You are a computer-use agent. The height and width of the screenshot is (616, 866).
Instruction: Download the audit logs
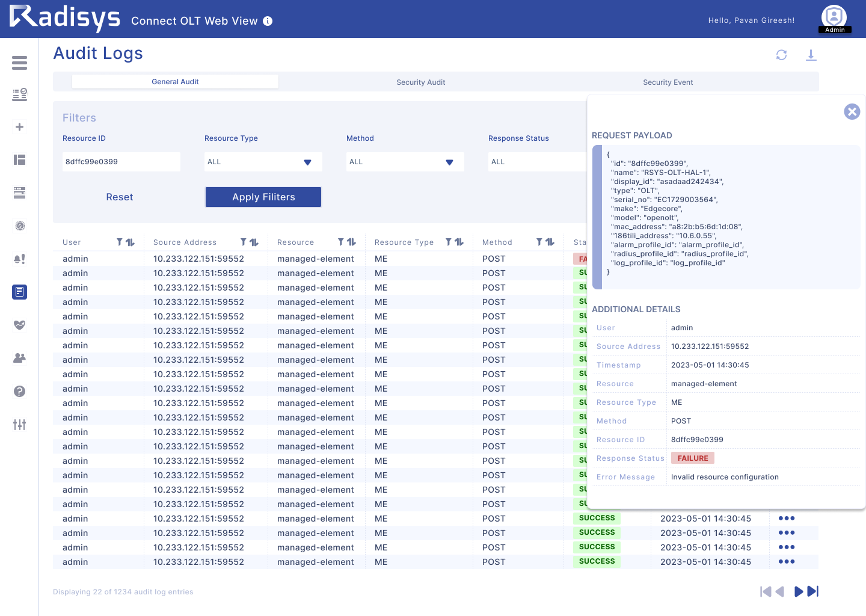[x=811, y=55]
